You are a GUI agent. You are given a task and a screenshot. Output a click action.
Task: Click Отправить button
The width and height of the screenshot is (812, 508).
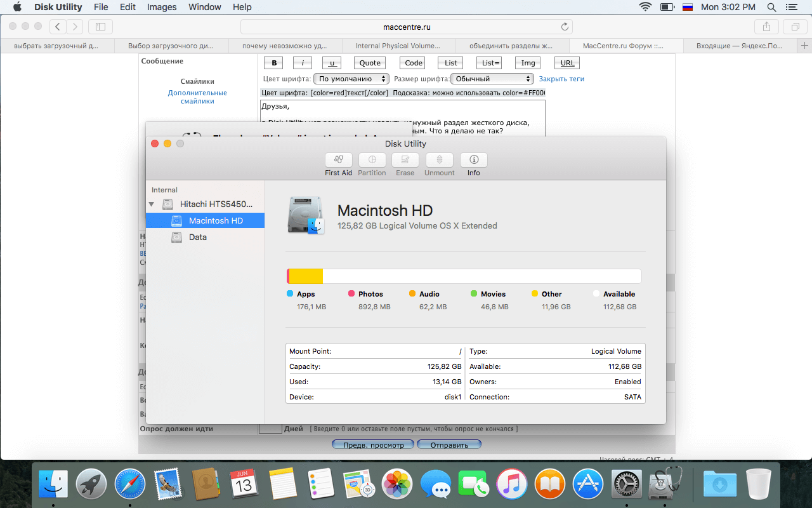click(x=449, y=444)
